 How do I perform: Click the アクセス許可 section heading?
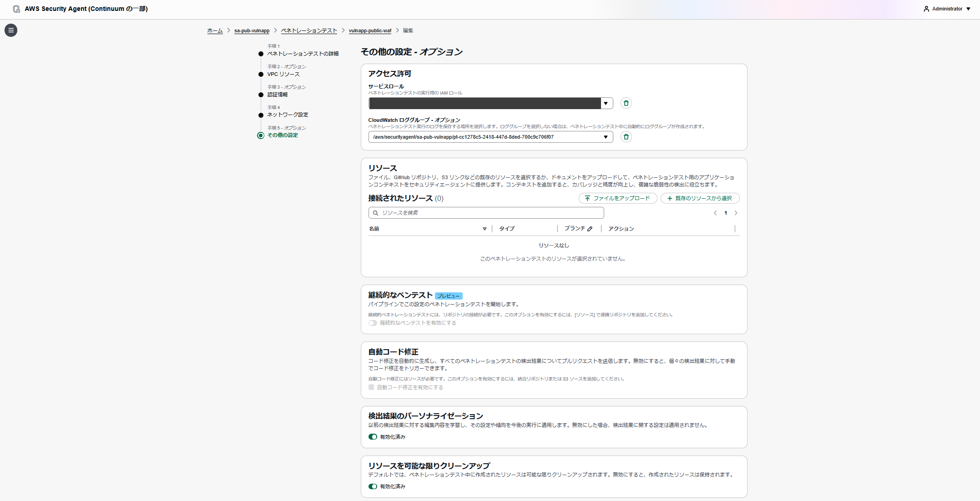tap(389, 74)
